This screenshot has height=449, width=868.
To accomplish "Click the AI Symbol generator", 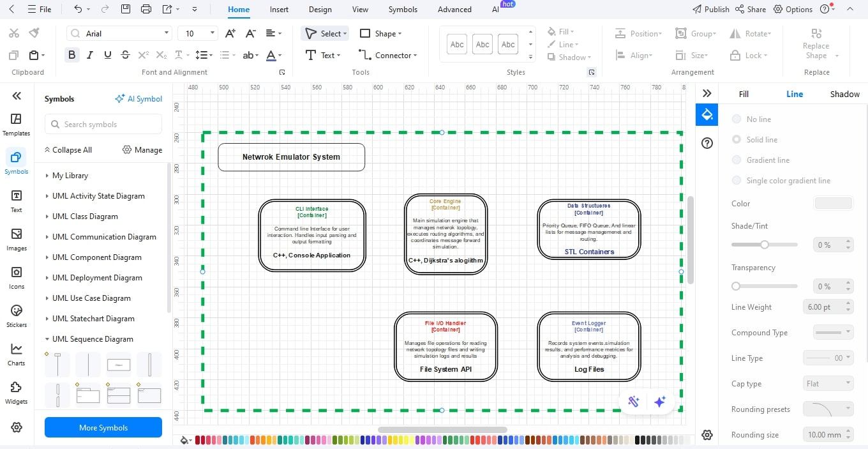I will click(x=138, y=98).
